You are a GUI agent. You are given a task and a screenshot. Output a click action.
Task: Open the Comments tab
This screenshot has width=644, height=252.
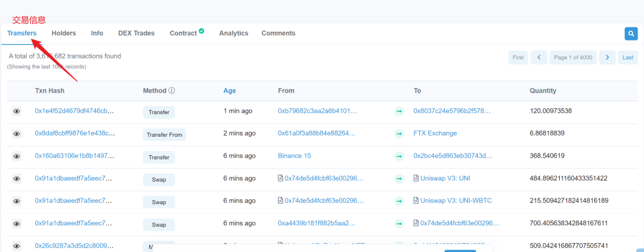coord(278,33)
